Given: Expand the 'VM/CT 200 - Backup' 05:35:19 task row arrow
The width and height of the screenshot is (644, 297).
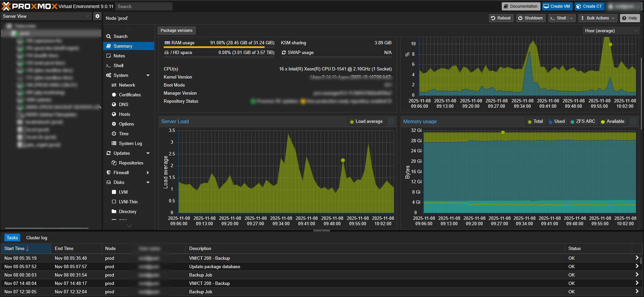Looking at the screenshot, I should coord(637,258).
